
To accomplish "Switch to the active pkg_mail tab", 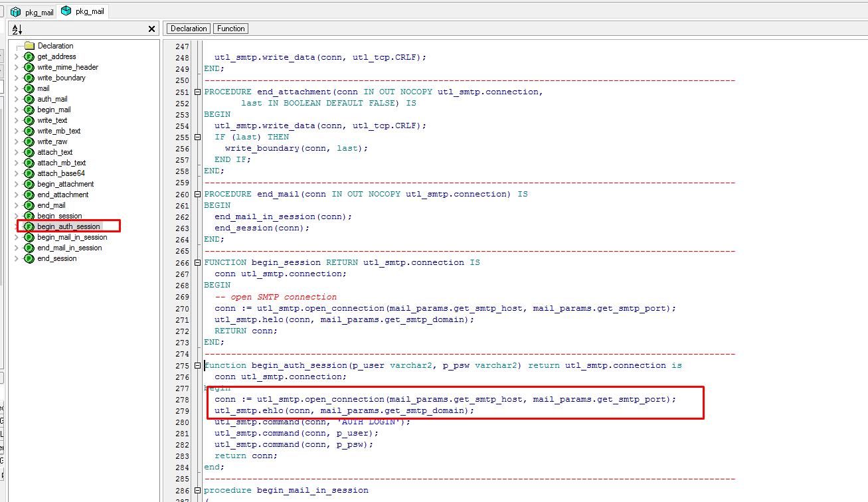I will [83, 11].
